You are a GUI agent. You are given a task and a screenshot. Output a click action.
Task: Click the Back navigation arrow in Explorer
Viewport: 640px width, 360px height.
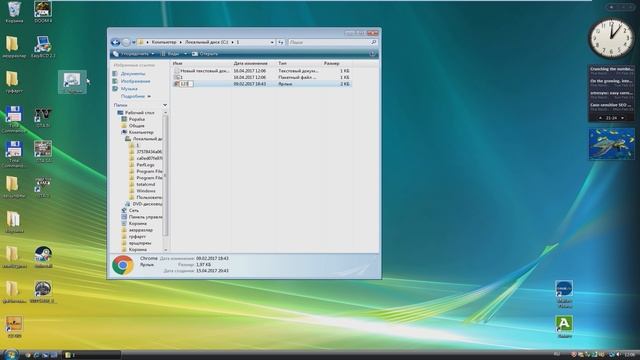tap(116, 42)
